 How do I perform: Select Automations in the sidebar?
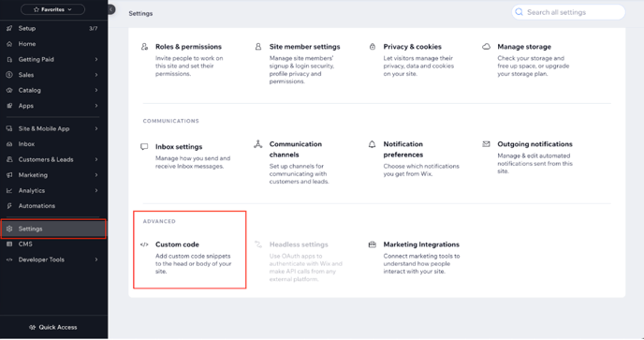(x=53, y=206)
